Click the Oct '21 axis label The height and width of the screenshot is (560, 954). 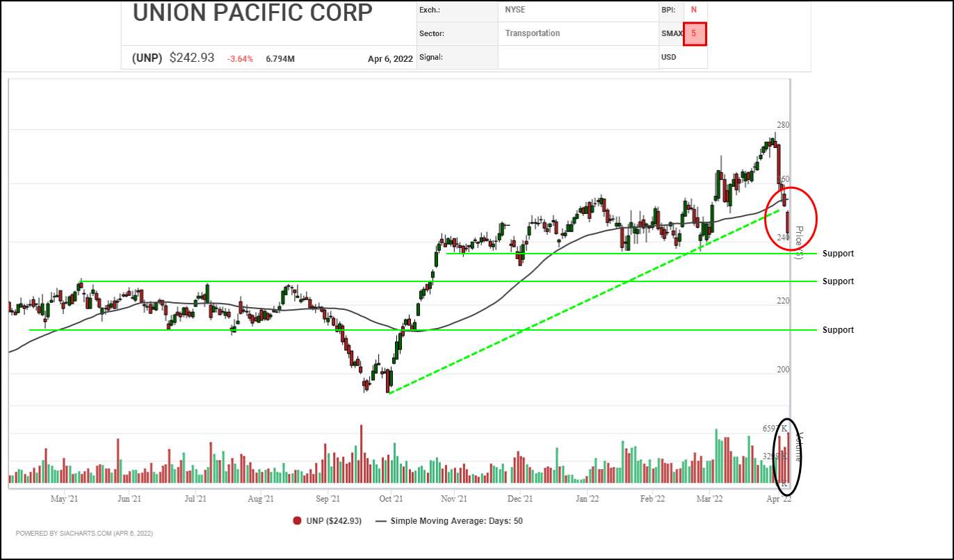[x=391, y=499]
